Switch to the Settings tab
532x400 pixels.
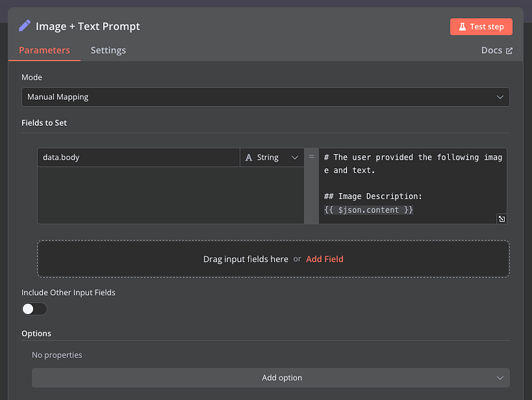point(108,50)
